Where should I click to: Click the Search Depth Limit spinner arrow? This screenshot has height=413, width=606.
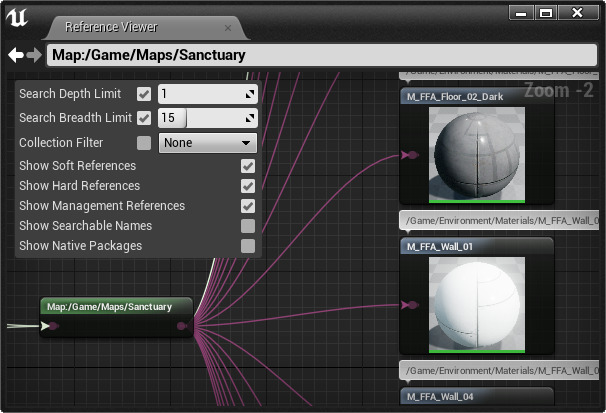(250, 94)
